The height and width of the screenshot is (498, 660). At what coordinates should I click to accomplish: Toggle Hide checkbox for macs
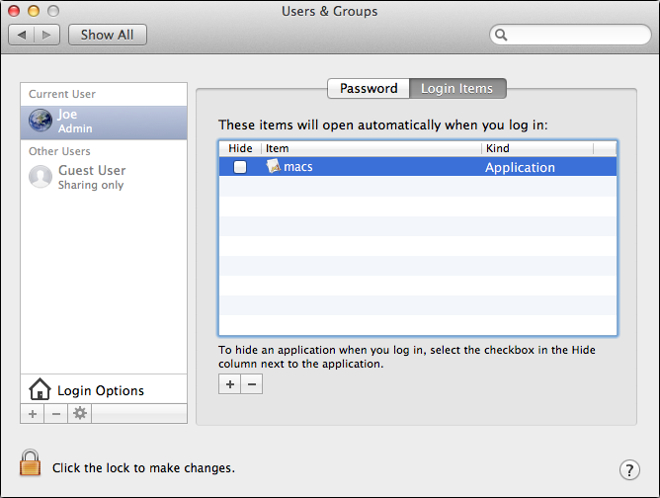[240, 167]
